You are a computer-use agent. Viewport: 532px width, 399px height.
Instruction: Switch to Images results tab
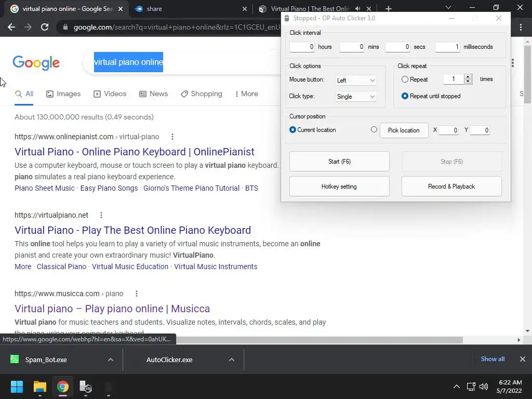point(63,94)
